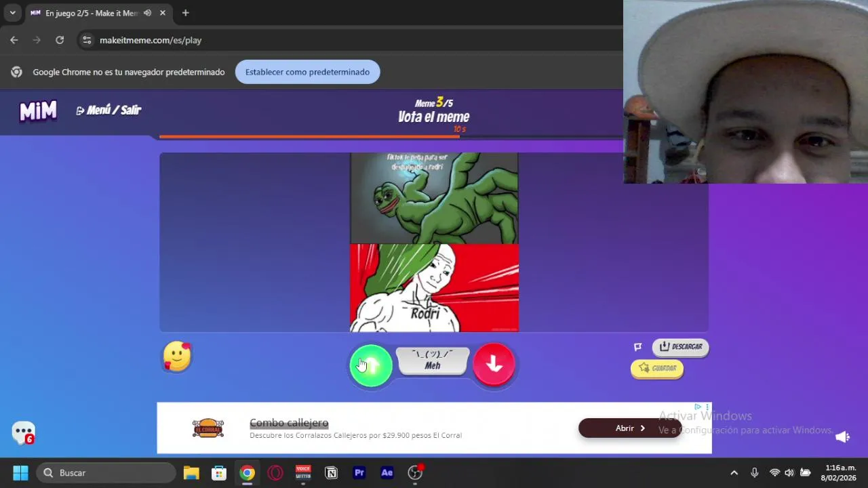The height and width of the screenshot is (488, 868).
Task: View site information icon in address bar
Action: coord(87,40)
